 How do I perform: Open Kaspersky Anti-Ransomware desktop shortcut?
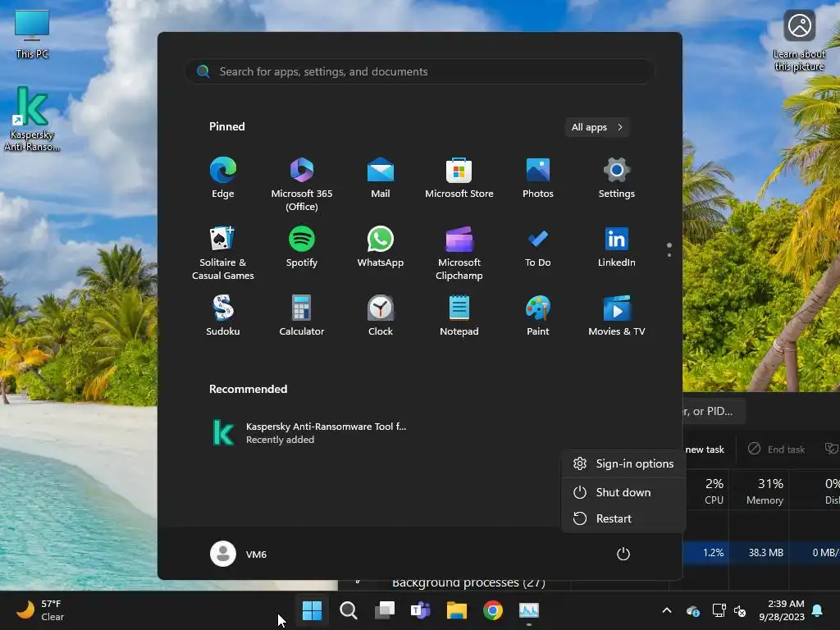click(32, 119)
